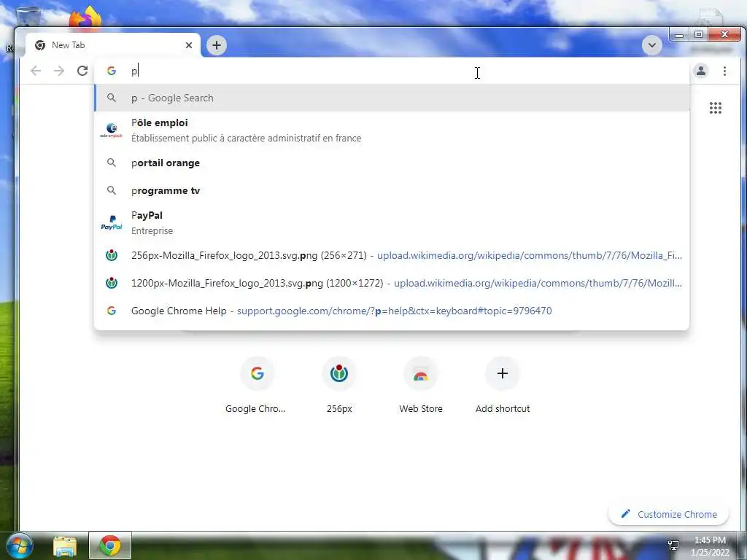Click the PayPal logo icon
The width and height of the screenshot is (747, 560).
point(112,222)
